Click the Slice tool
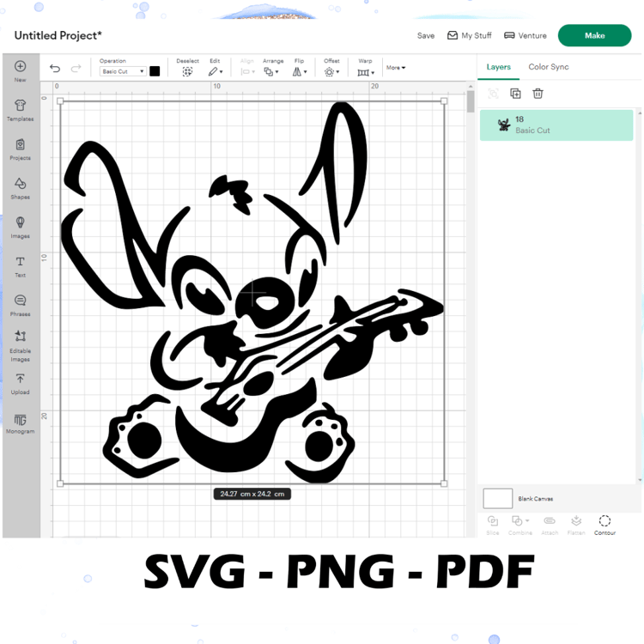 click(493, 525)
